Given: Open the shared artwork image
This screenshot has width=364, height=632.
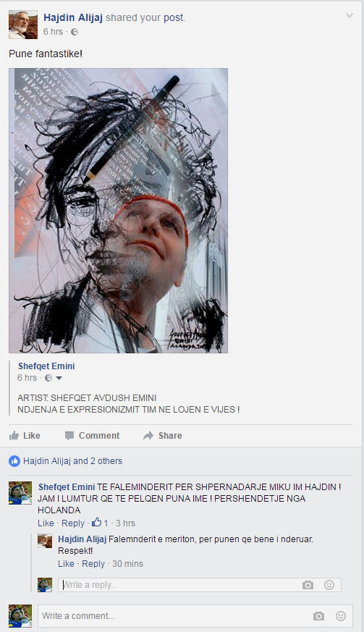Looking at the screenshot, I should point(118,211).
